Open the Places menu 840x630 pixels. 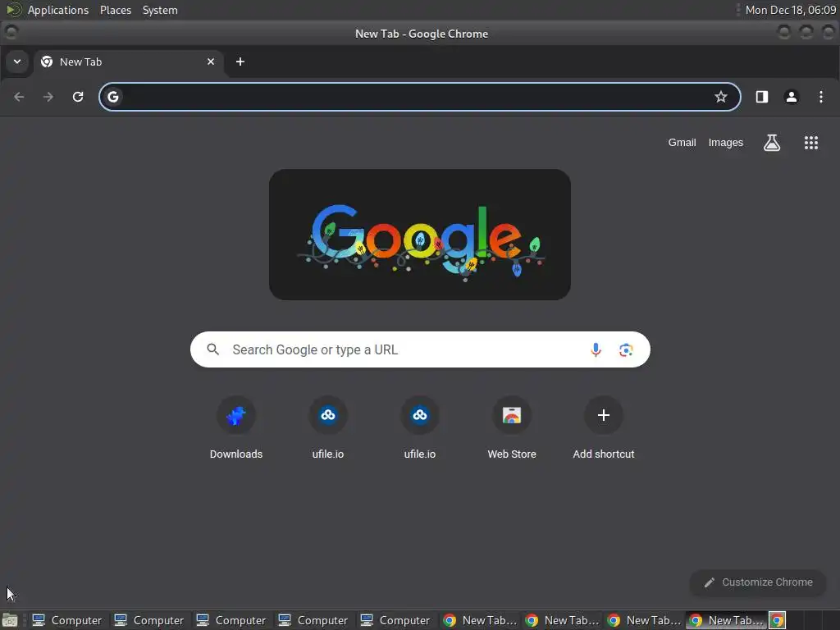pyautogui.click(x=115, y=10)
